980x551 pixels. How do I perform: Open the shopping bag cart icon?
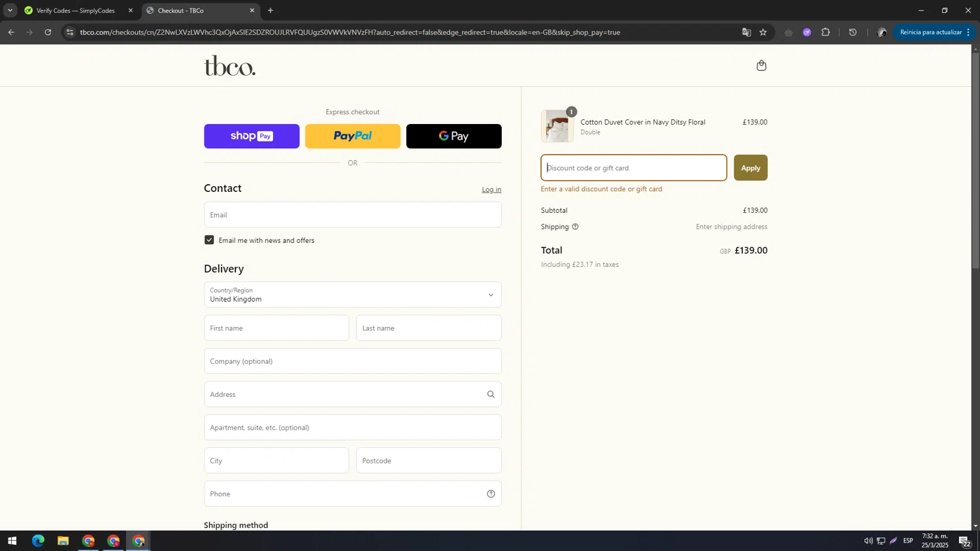pos(761,65)
